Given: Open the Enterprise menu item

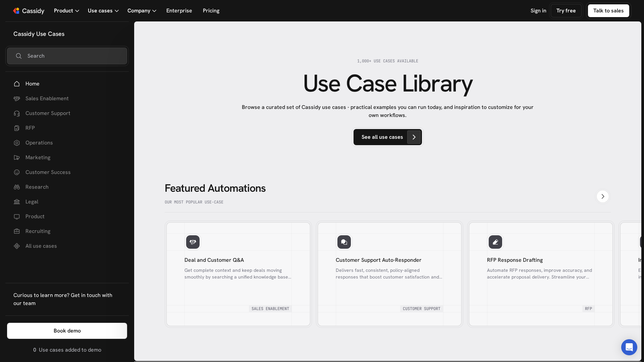Looking at the screenshot, I should (x=179, y=11).
